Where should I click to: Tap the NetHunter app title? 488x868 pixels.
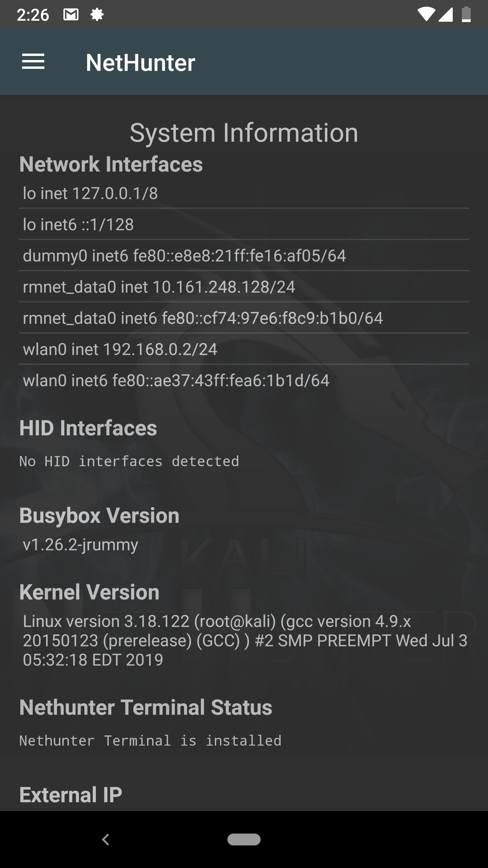click(x=140, y=63)
